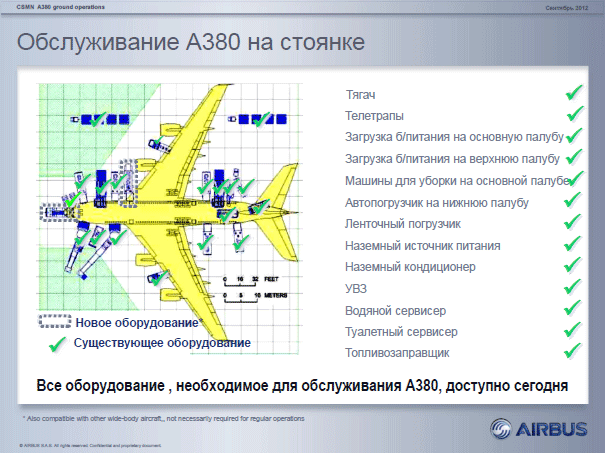Viewport: 605px width, 453px height.
Task: Click the dashed-box legend symbol for Новое оборудование
Action: [55, 321]
